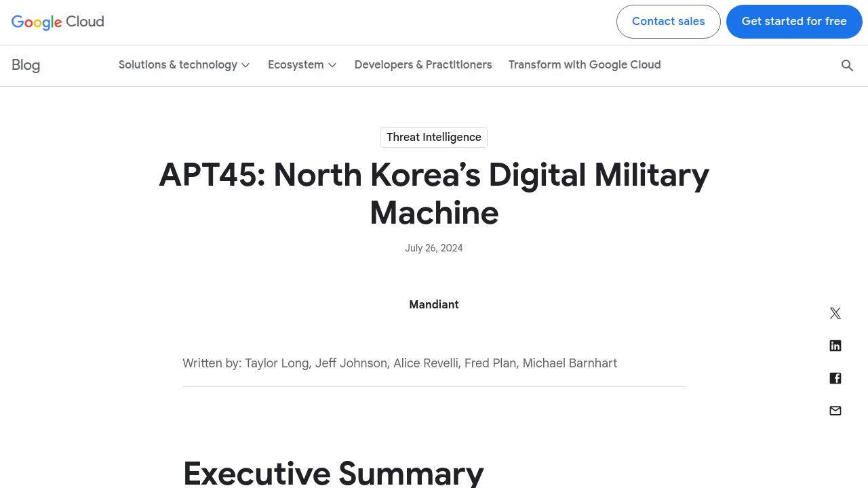Go to the Blog home link
This screenshot has width=868, height=488.
(x=26, y=65)
